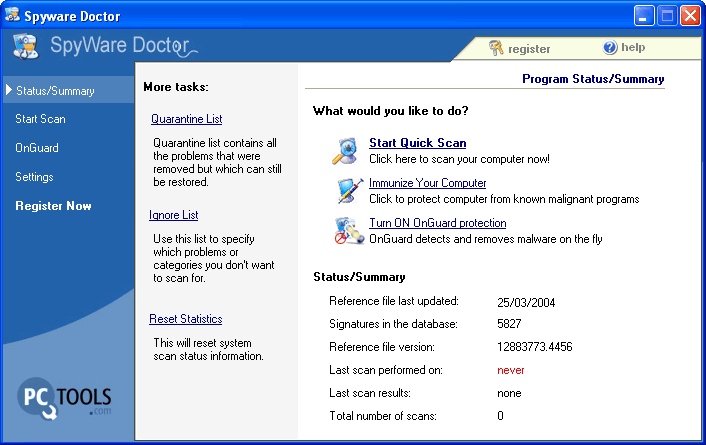Open the Ignore List link

click(x=173, y=215)
